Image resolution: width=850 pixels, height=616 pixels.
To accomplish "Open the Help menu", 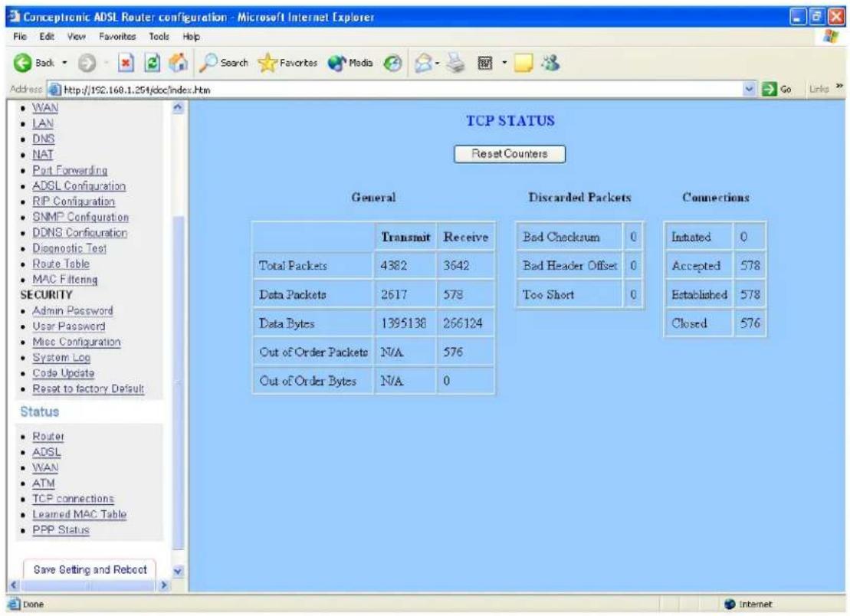I will (191, 36).
